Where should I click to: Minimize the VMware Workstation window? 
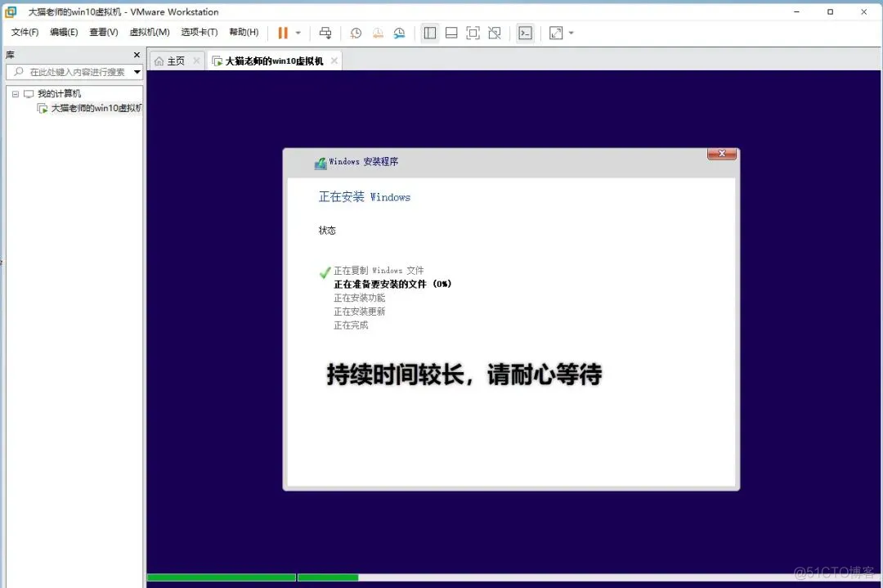[x=796, y=11]
